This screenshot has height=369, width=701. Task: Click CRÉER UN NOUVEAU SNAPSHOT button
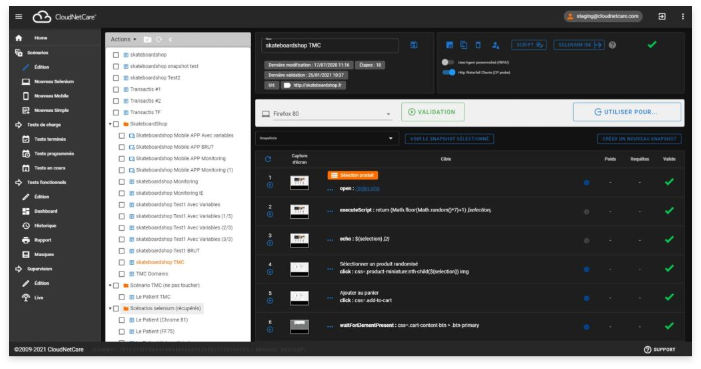[x=639, y=139]
